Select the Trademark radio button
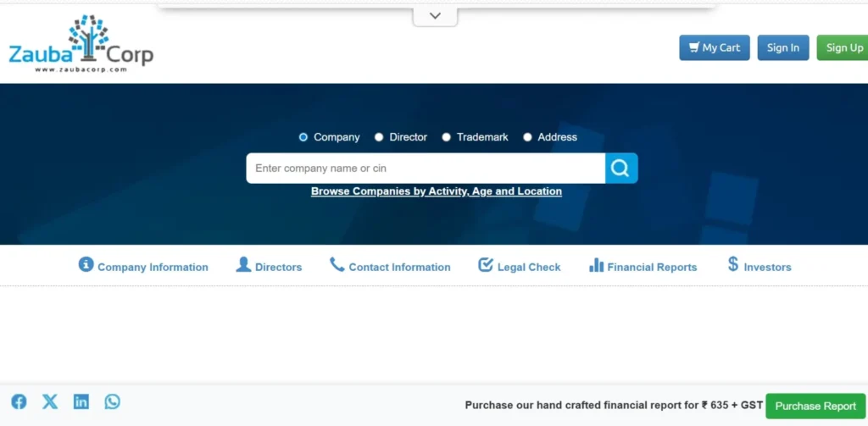The width and height of the screenshot is (868, 426). tap(446, 137)
